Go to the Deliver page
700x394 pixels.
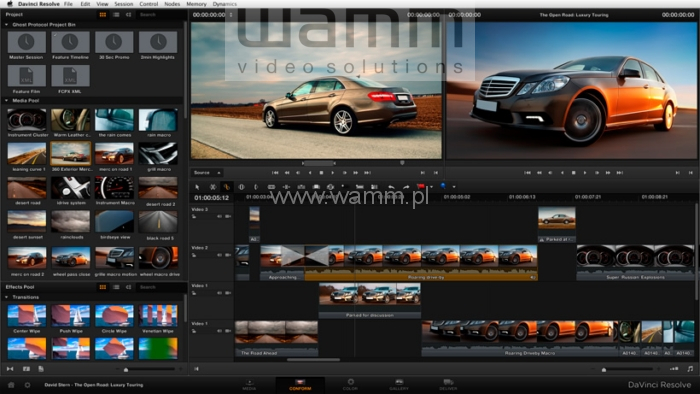448,384
